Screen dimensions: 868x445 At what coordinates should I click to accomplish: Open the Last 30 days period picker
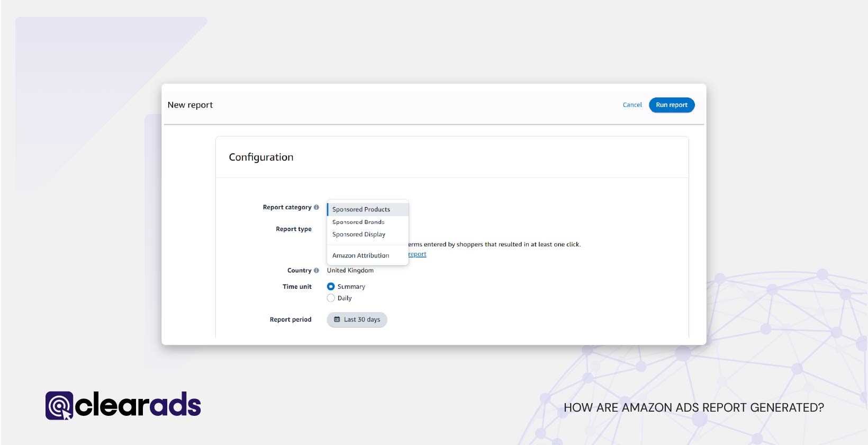[x=357, y=319]
